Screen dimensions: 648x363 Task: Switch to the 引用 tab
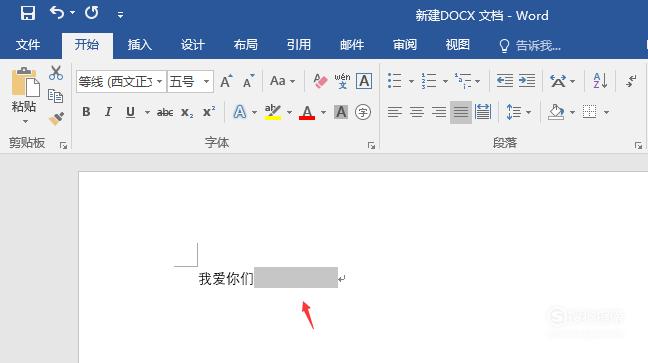pyautogui.click(x=299, y=45)
